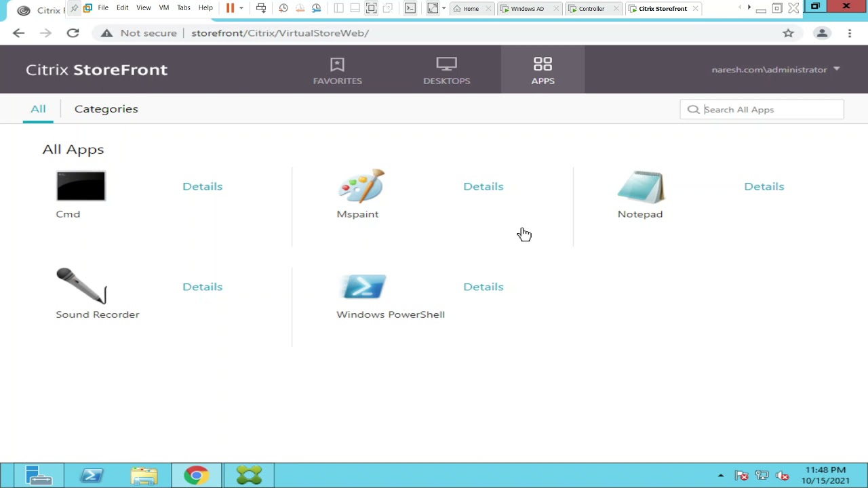
Task: Switch to the Desktops section
Action: tap(446, 70)
